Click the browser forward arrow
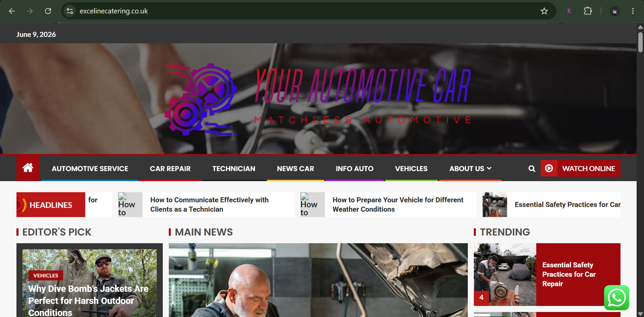The width and height of the screenshot is (644, 317). 30,11
